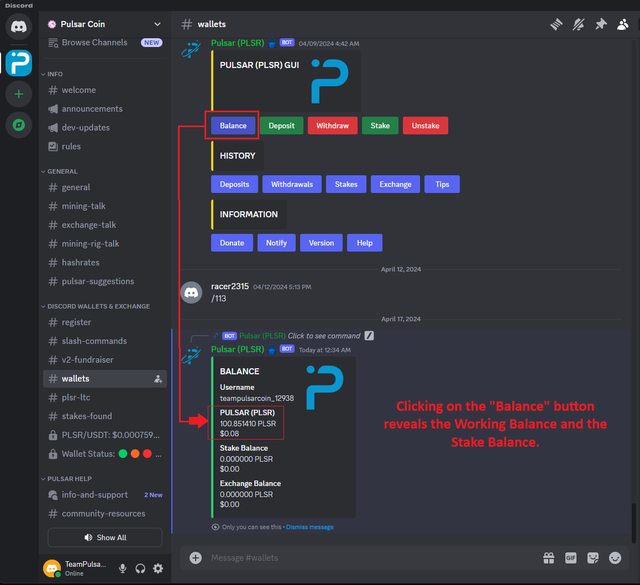Image resolution: width=640 pixels, height=585 pixels.
Task: Open the GIF picker
Action: (x=571, y=558)
